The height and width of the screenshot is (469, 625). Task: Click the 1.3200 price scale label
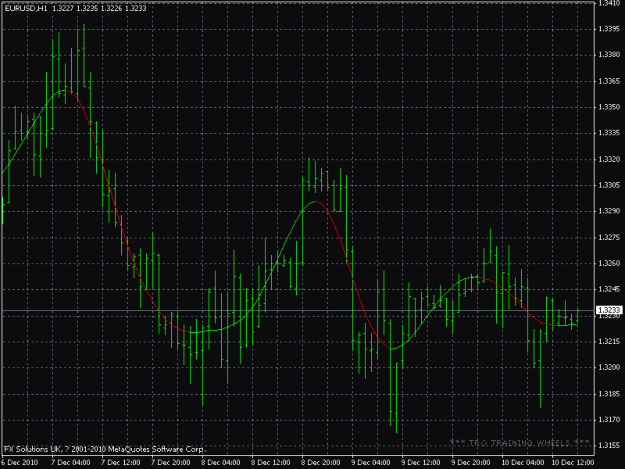609,367
